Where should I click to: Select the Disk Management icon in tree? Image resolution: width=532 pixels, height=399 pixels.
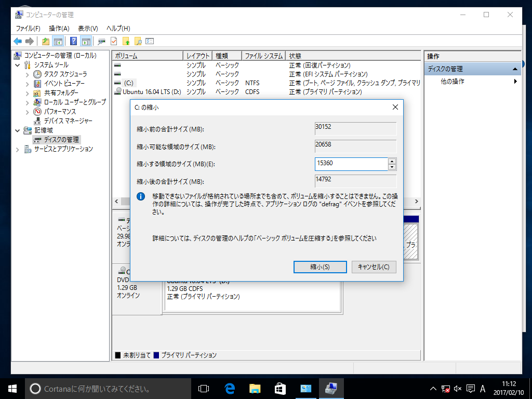(x=37, y=140)
